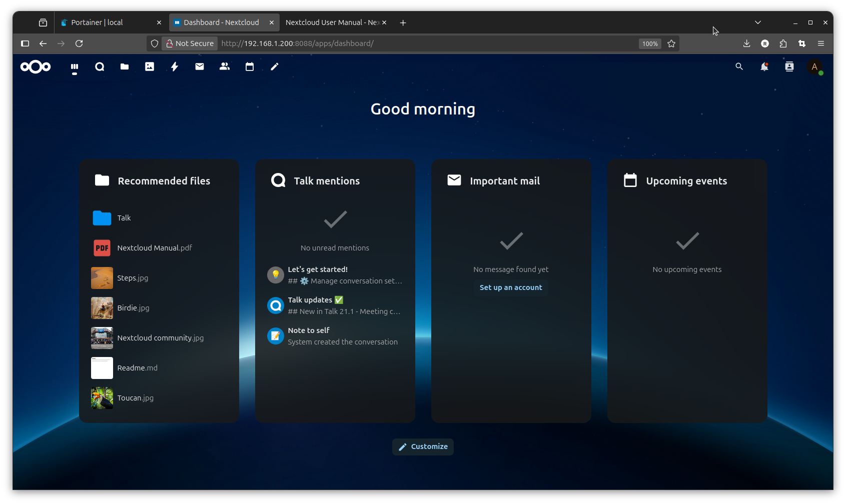The height and width of the screenshot is (504, 846).
Task: Click the Upcoming events heading
Action: coord(686,181)
